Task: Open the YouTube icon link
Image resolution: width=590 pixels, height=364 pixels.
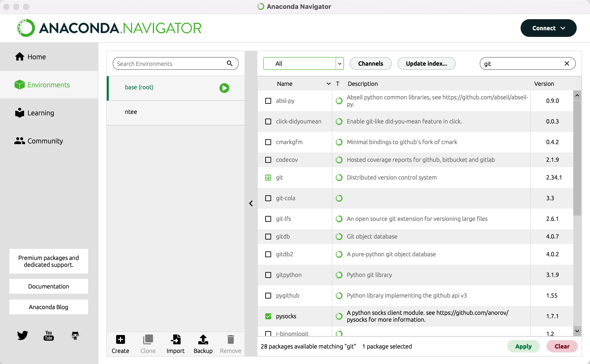Action: [x=49, y=335]
